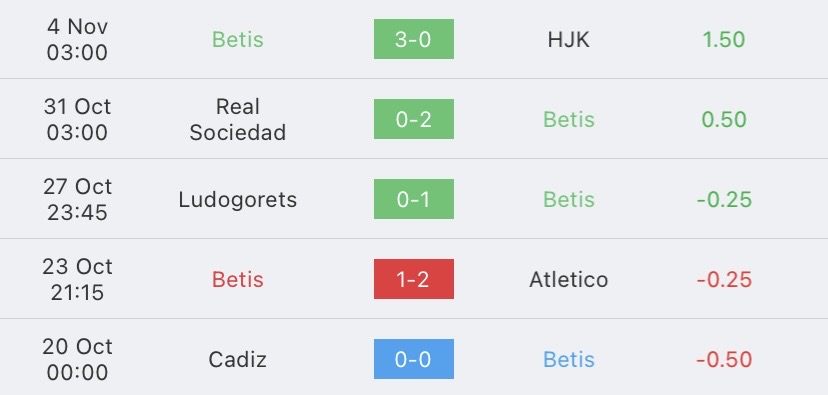This screenshot has width=828, height=395.
Task: Click the 4 Nov 03:00 date cell
Action: pyautogui.click(x=77, y=40)
